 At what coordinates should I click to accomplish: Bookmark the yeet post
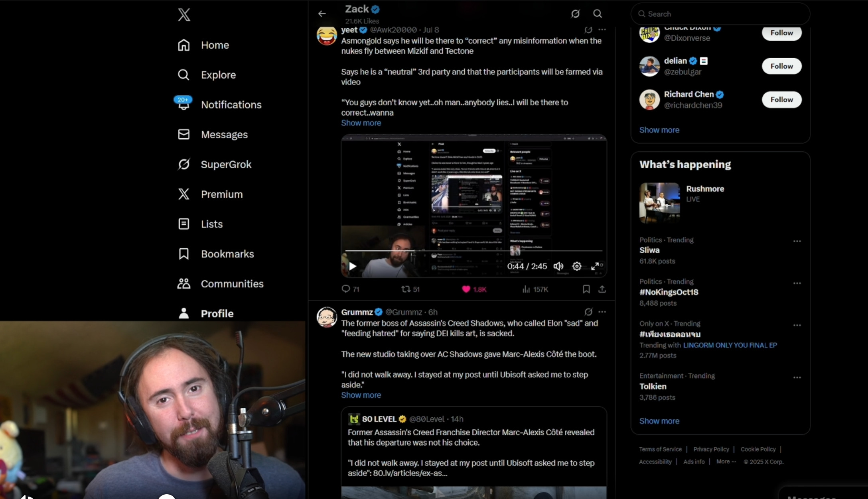[586, 289]
